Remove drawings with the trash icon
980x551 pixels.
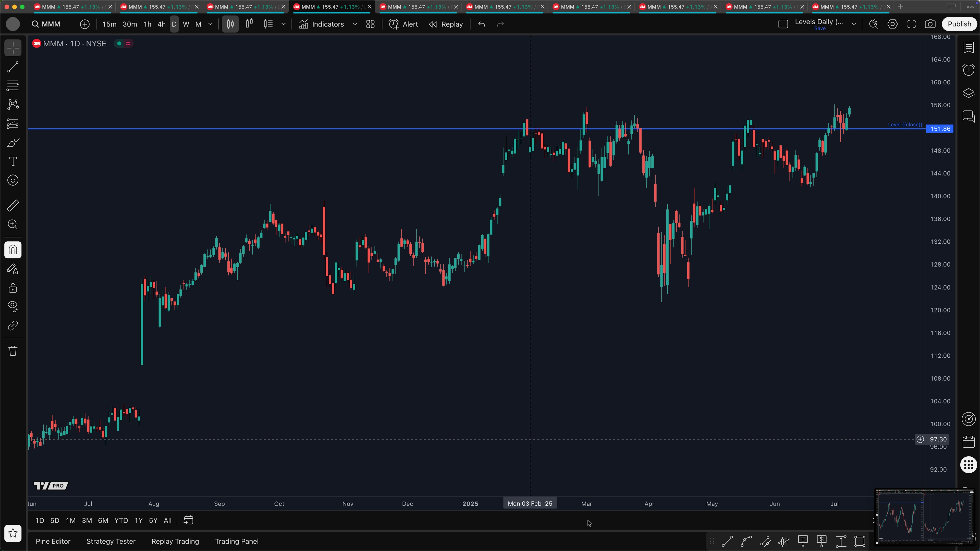click(x=13, y=350)
